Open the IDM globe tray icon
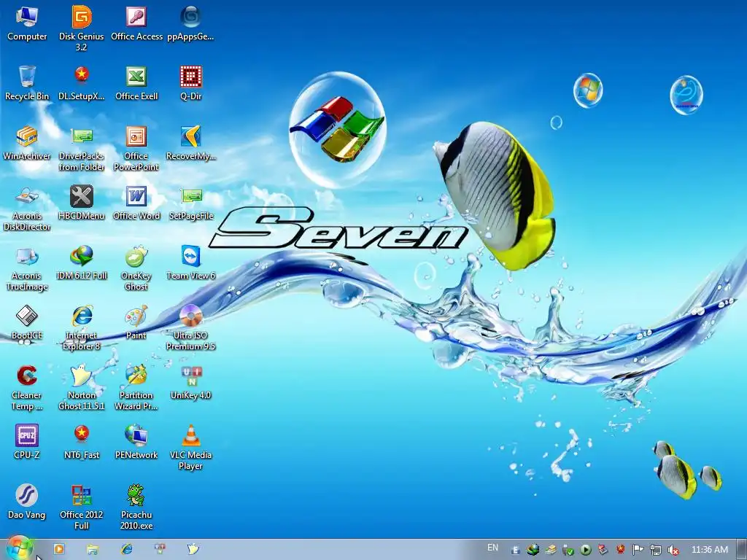The height and width of the screenshot is (560, 747). point(533,550)
